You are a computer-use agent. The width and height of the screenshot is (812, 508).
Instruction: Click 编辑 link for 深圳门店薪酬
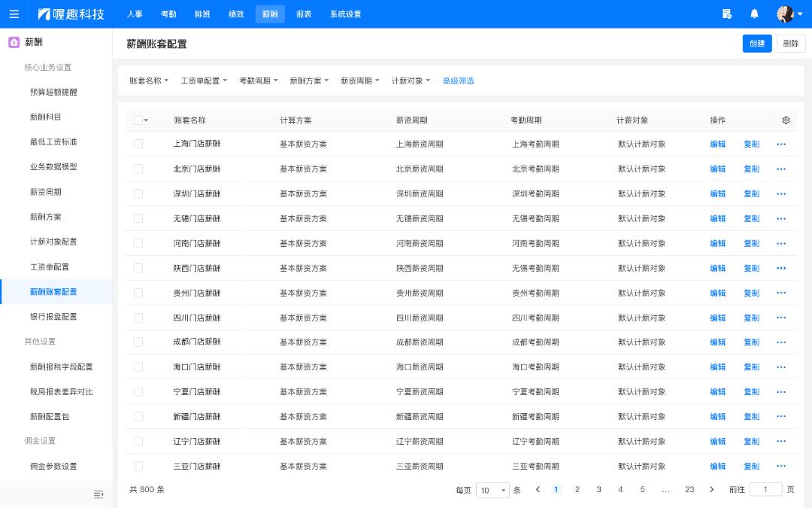click(717, 194)
